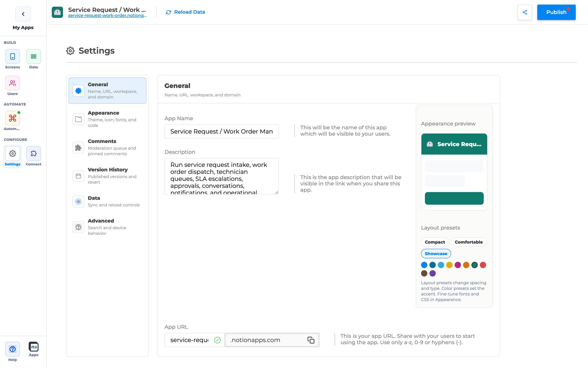Copy the app URL with copy icon

pyautogui.click(x=311, y=340)
